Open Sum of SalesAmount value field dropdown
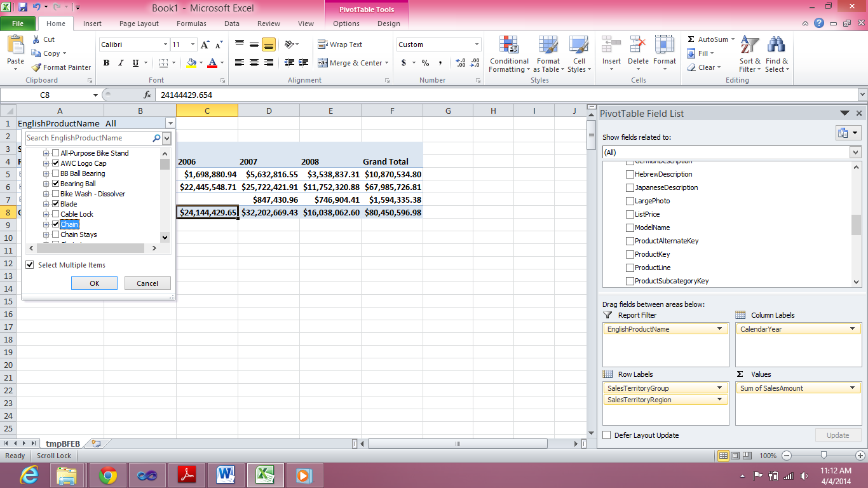This screenshot has height=488, width=868. click(x=853, y=388)
